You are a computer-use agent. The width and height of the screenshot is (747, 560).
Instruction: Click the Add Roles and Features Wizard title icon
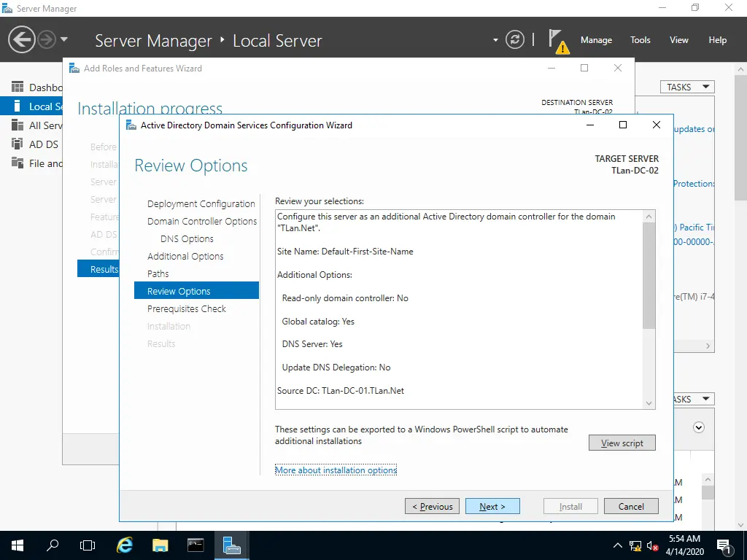[x=74, y=68]
